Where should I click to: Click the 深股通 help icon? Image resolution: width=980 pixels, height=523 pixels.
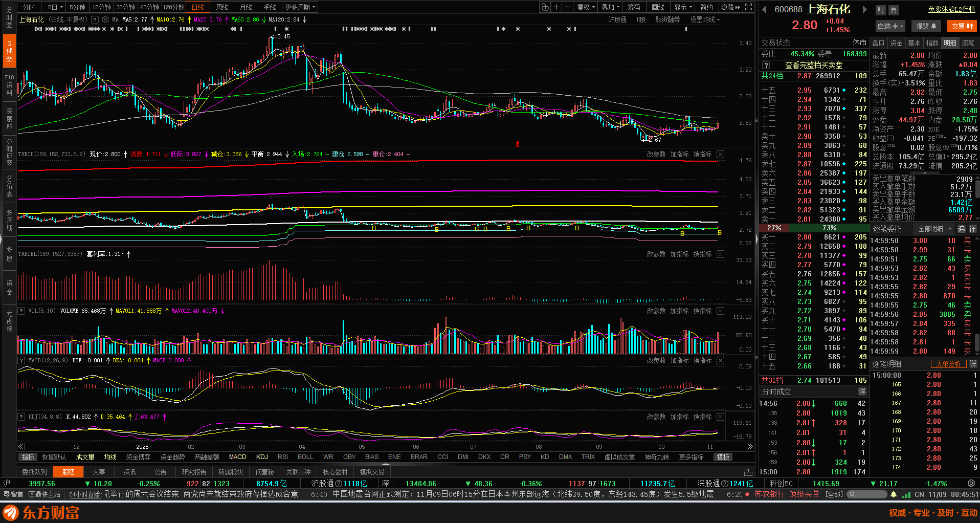click(x=725, y=484)
